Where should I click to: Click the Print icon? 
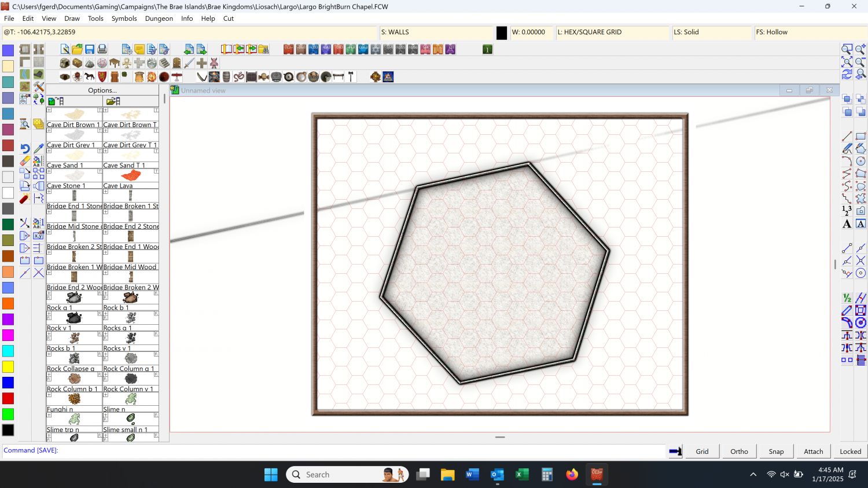(x=102, y=49)
